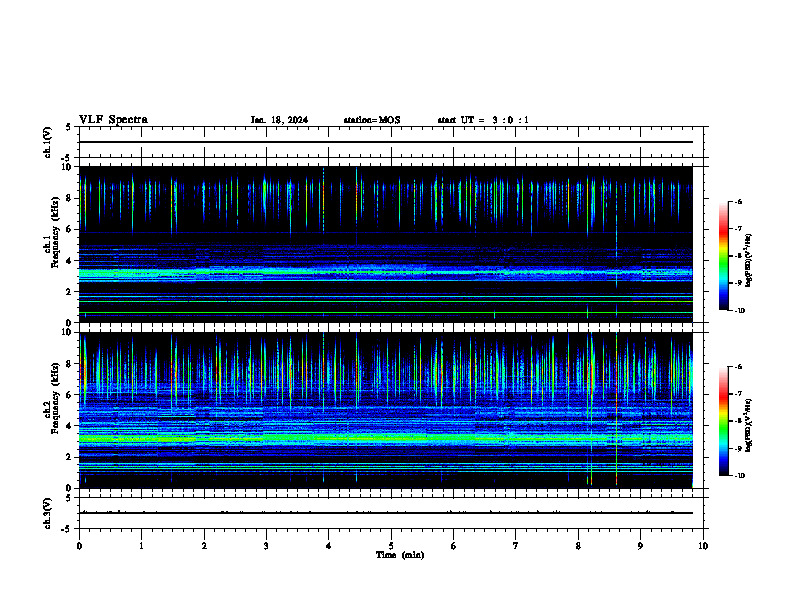Click the time axis tick label "6"
The height and width of the screenshot is (612, 792).
(454, 546)
